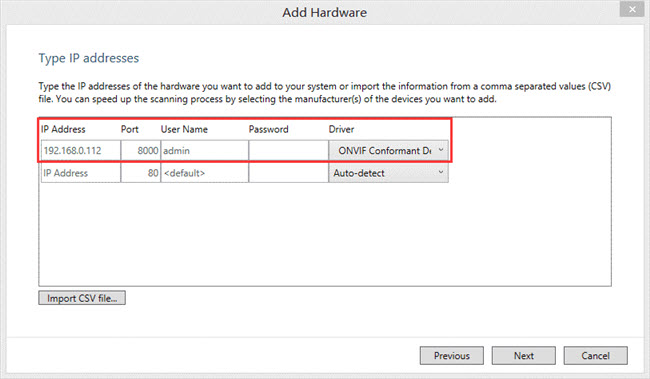Select the port field containing 8000
The height and width of the screenshot is (379, 650).
[141, 151]
